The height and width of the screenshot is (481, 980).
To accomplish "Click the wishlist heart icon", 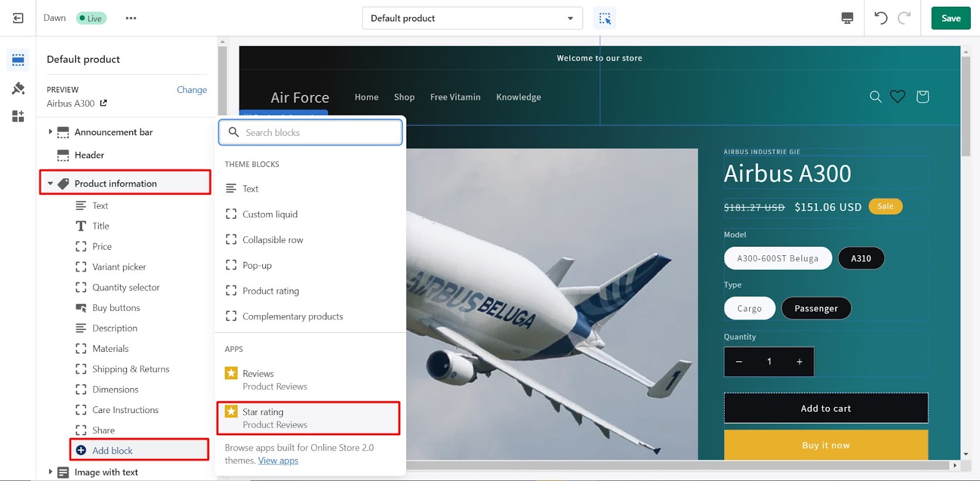I will [897, 97].
